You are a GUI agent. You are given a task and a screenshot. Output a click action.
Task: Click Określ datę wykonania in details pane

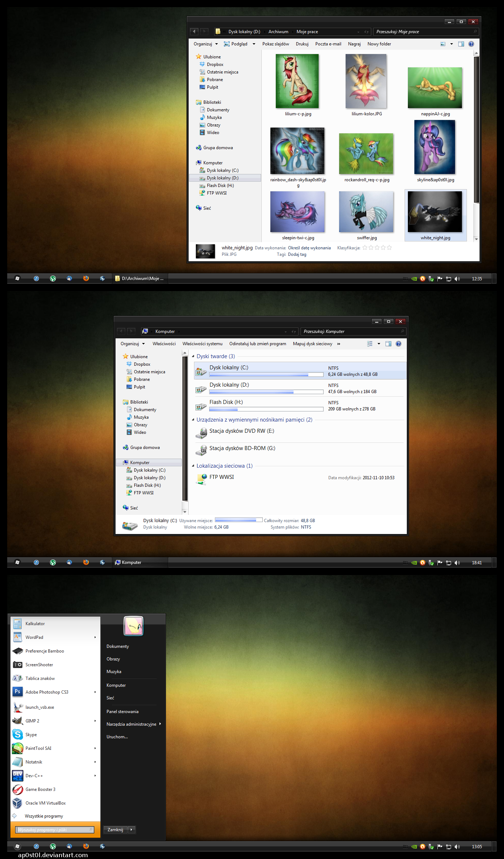point(309,248)
